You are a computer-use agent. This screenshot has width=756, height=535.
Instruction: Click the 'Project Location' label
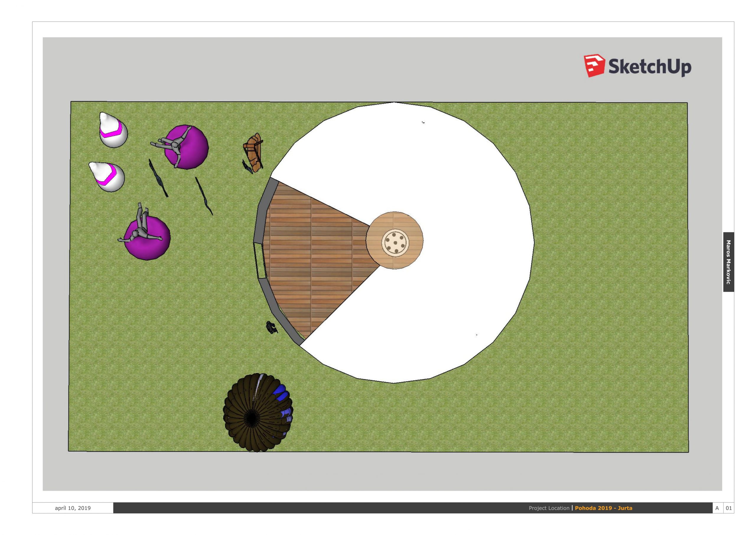[x=549, y=508]
